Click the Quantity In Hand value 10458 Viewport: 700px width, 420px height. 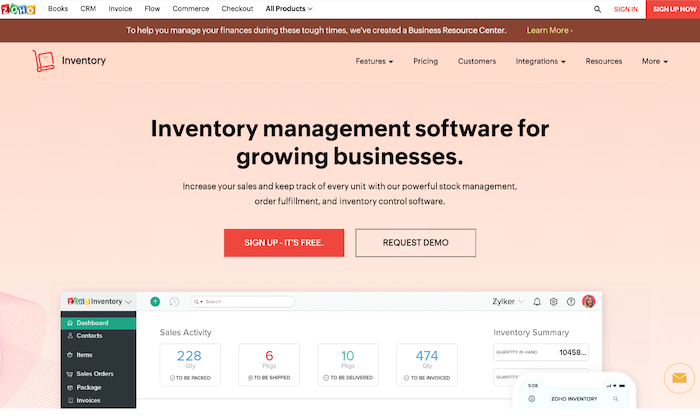click(573, 352)
